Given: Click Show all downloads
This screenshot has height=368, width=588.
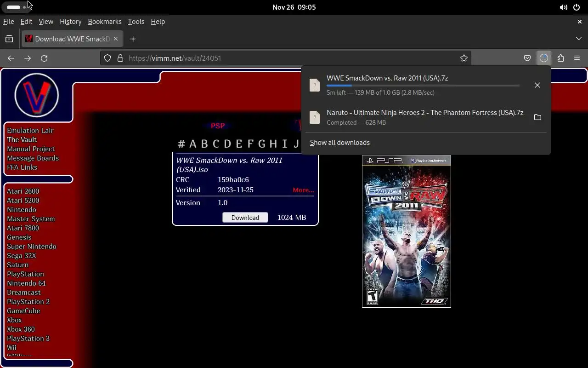Looking at the screenshot, I should [x=339, y=143].
